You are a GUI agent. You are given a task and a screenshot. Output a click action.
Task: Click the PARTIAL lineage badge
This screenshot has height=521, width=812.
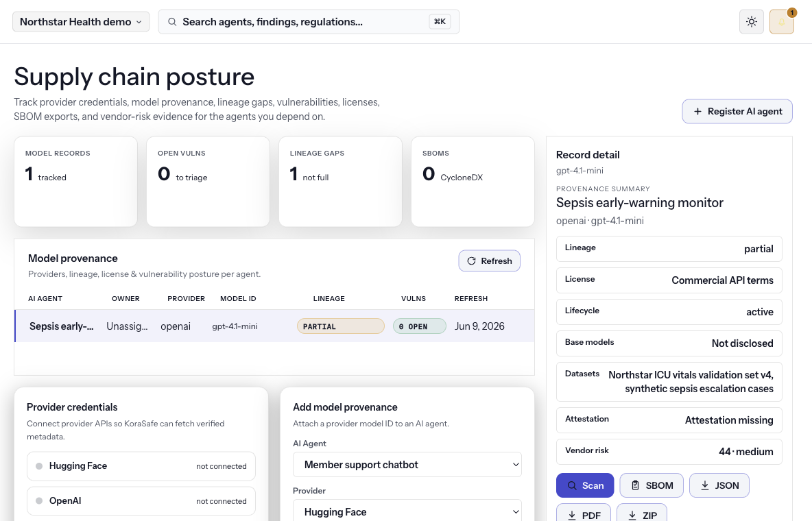pyautogui.click(x=340, y=326)
